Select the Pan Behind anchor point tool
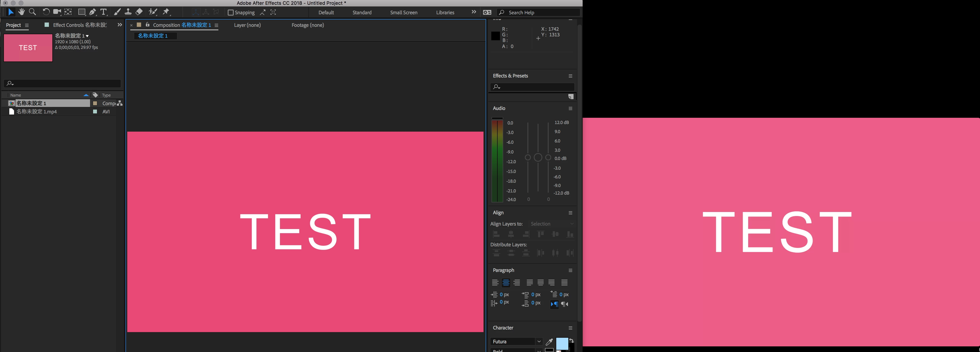The image size is (980, 352). pyautogui.click(x=68, y=12)
